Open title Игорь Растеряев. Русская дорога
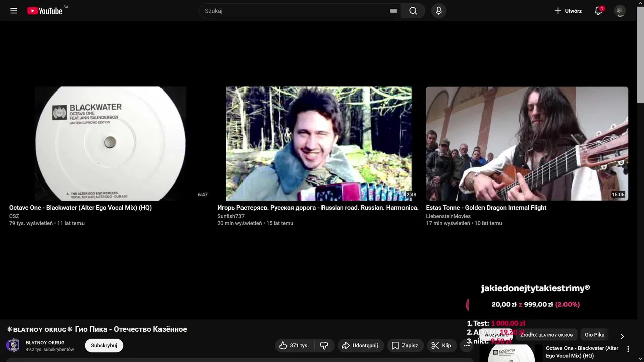 click(x=318, y=208)
